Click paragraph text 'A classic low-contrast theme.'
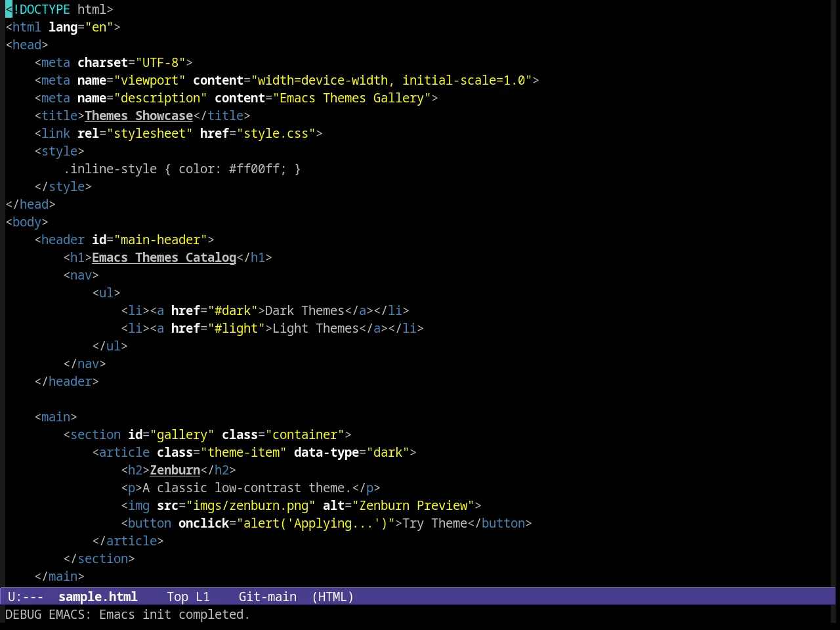The height and width of the screenshot is (630, 840). tap(247, 488)
